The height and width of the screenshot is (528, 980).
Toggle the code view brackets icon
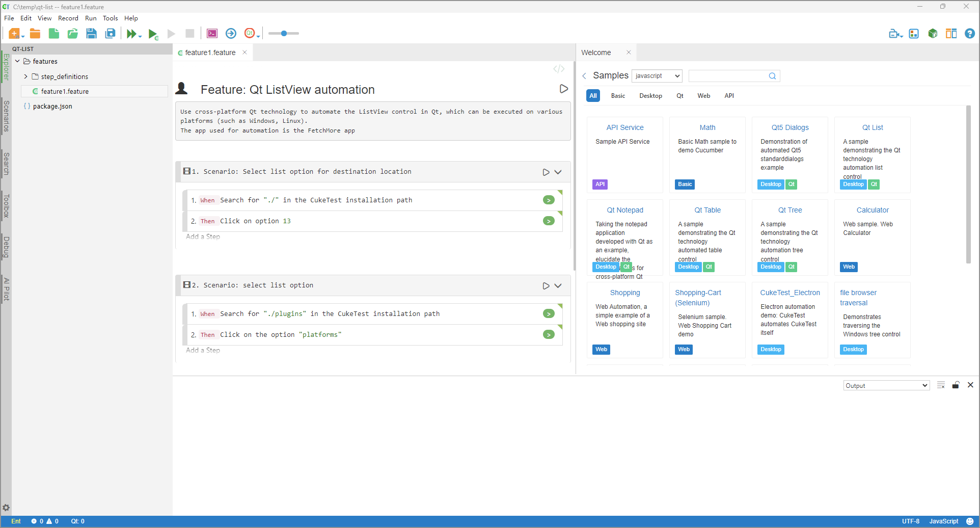click(559, 69)
